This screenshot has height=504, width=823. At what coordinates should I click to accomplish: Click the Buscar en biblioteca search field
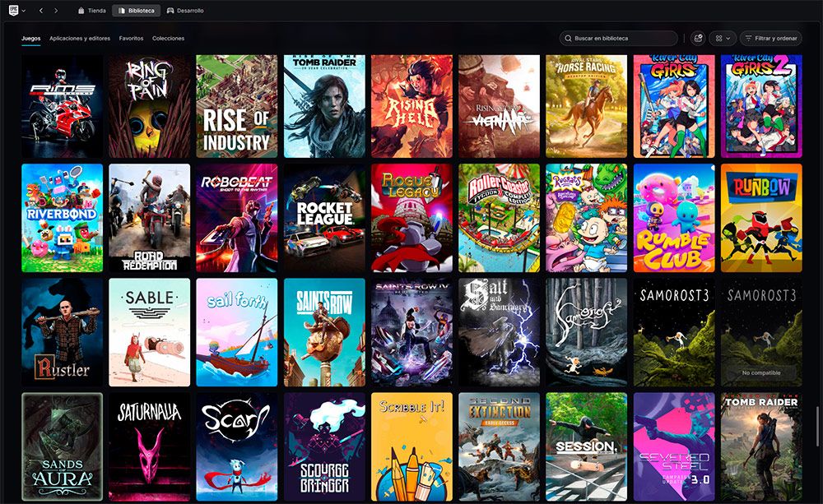pos(619,39)
